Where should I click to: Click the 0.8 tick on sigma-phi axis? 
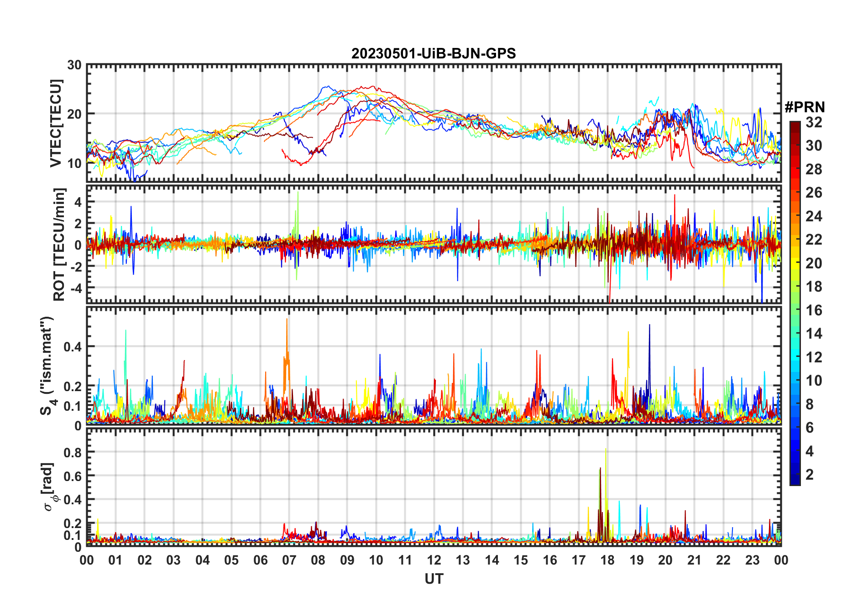[x=73, y=452]
